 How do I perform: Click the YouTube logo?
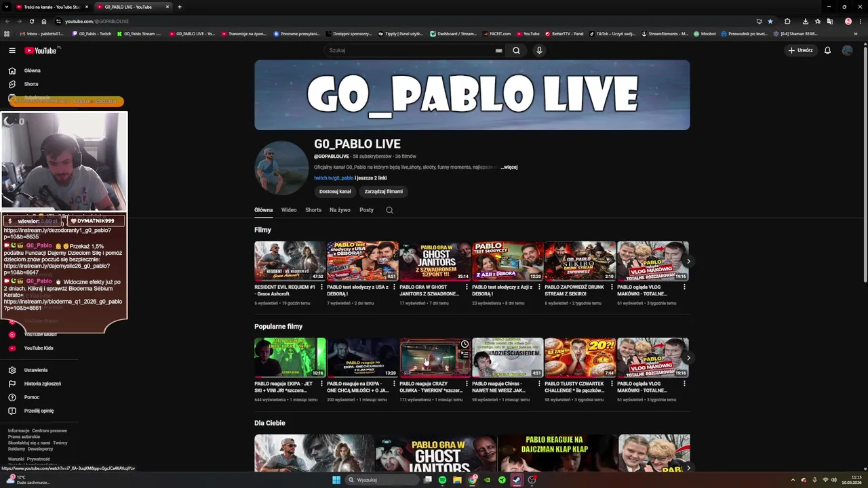coord(41,50)
